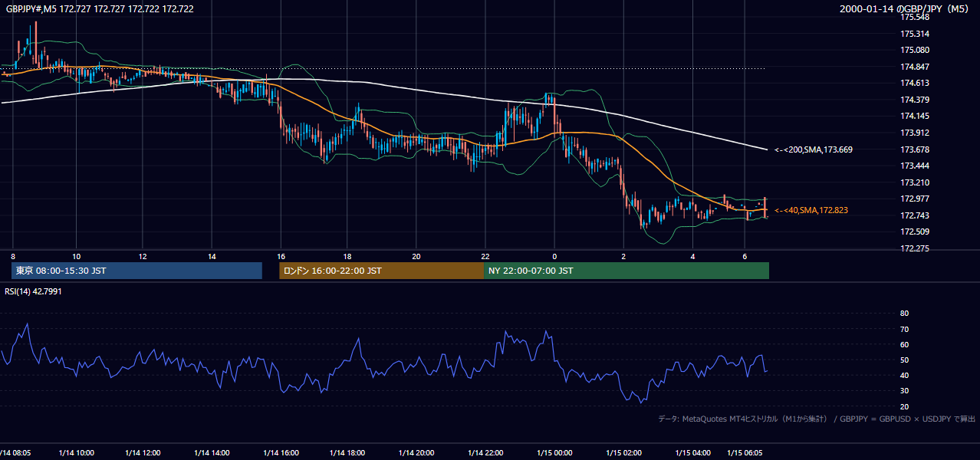Click the MetaQuotes MT4 data source note
Viewport: 980px width, 460px height.
[817, 419]
